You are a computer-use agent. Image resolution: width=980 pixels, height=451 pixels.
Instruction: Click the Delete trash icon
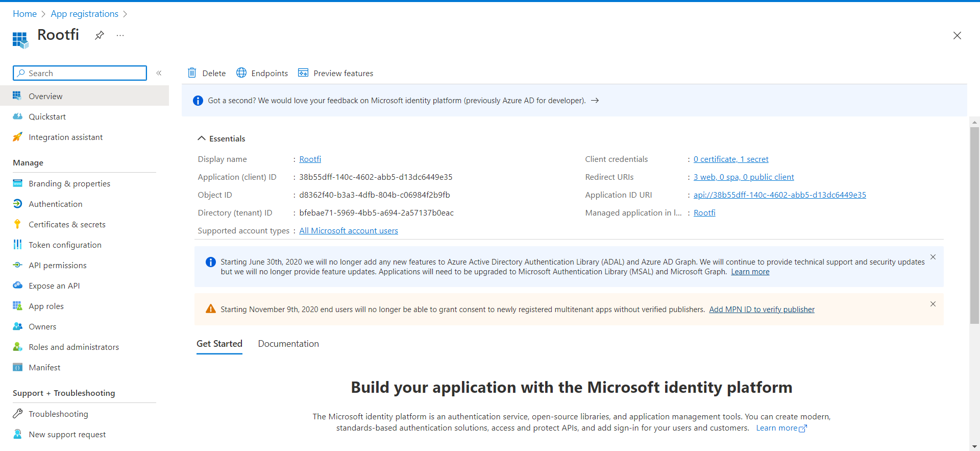coord(192,73)
